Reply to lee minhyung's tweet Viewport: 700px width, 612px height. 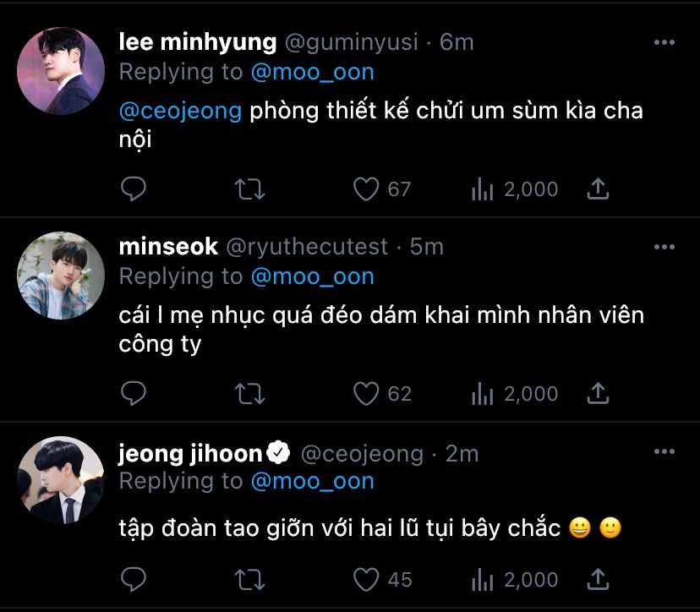point(134,189)
